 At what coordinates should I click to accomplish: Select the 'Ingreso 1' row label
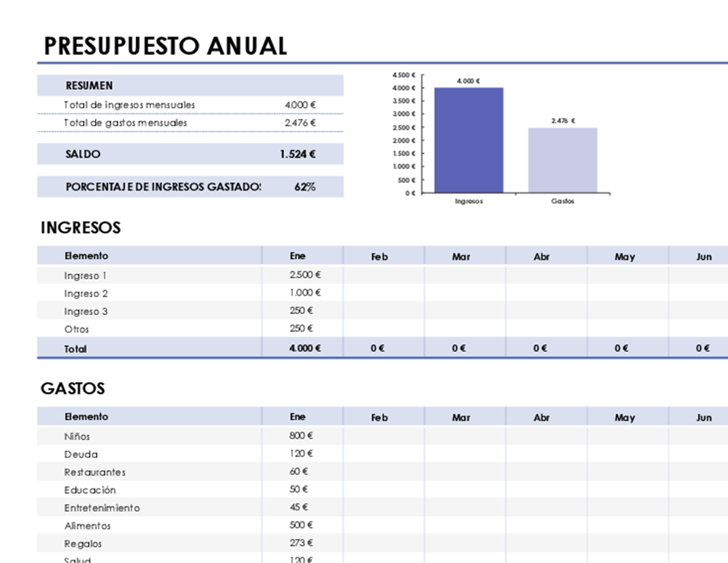[x=85, y=276]
